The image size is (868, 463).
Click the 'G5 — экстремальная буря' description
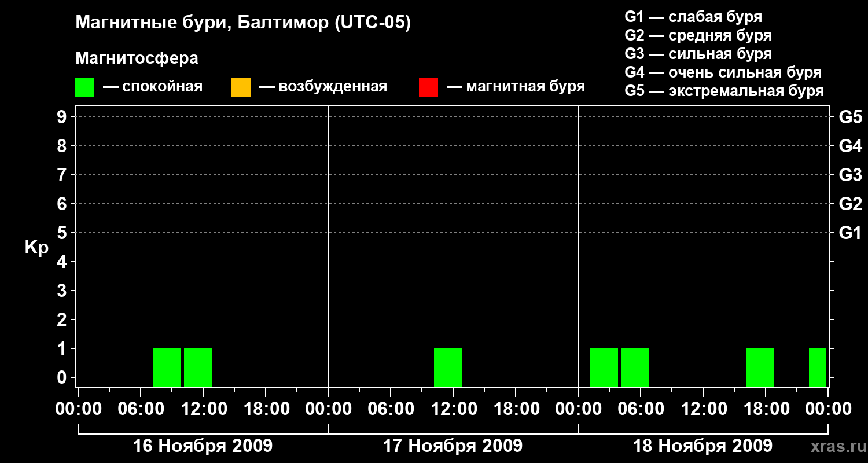pyautogui.click(x=724, y=91)
